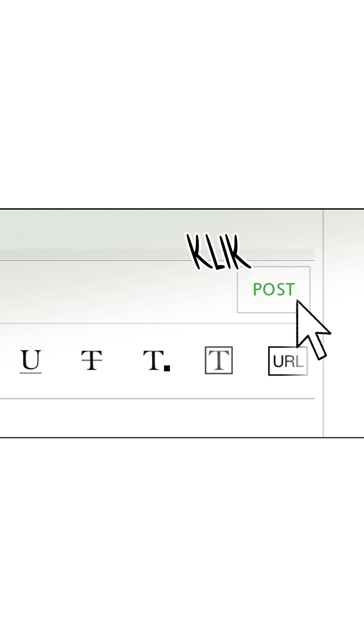Turn on strikethrough in formatting toolbar
364x618 pixels.
click(92, 360)
